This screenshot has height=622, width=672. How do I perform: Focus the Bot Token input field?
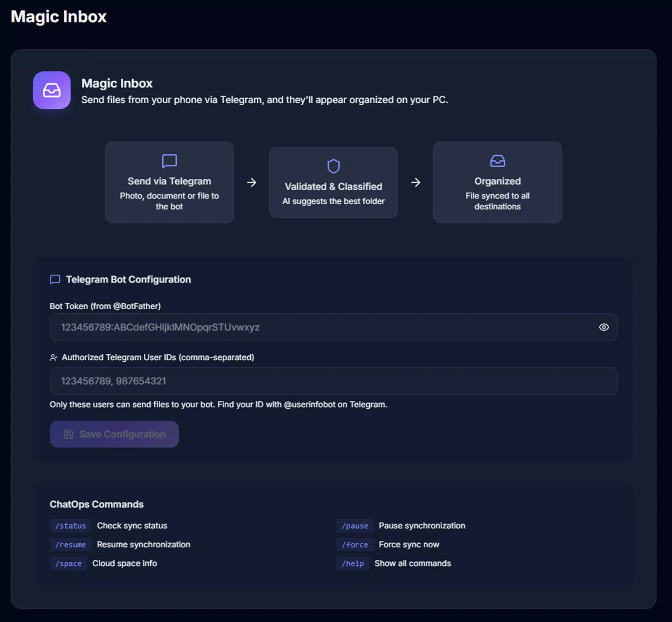coord(333,327)
